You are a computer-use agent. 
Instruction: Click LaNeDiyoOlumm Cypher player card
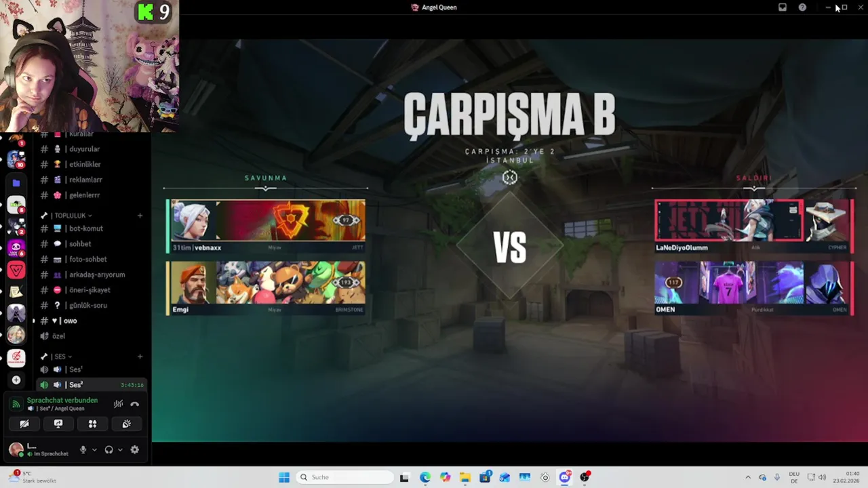pos(753,226)
